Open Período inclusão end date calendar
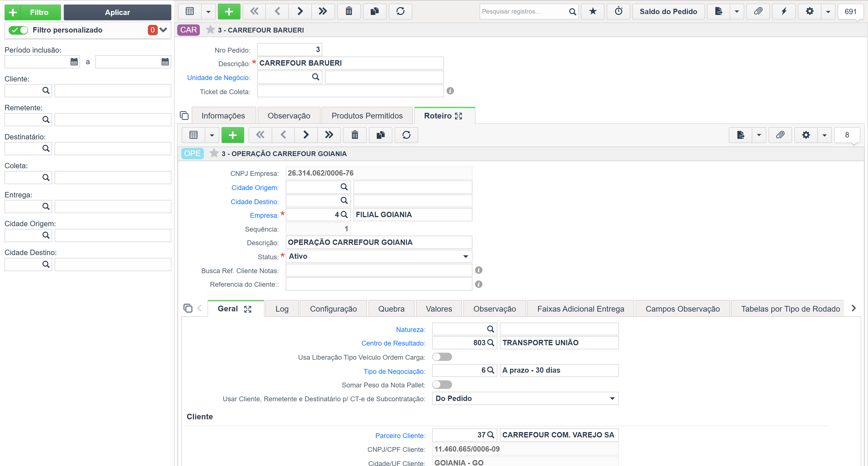This screenshot has width=868, height=466. coord(165,62)
